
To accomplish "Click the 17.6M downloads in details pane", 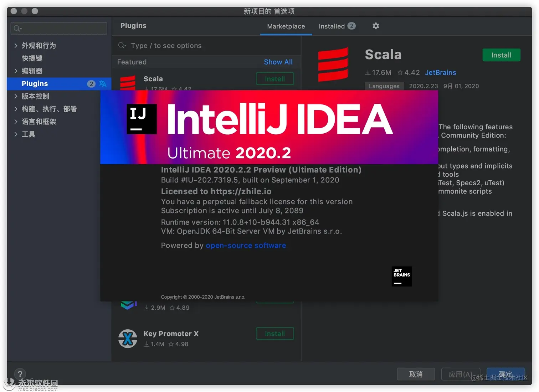I will click(378, 73).
